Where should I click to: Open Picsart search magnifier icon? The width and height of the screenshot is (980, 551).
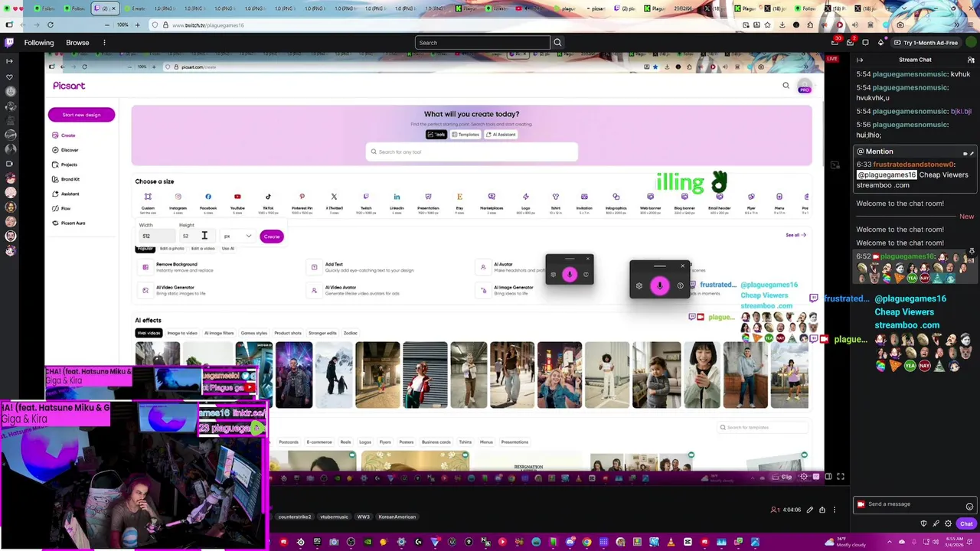tap(786, 86)
